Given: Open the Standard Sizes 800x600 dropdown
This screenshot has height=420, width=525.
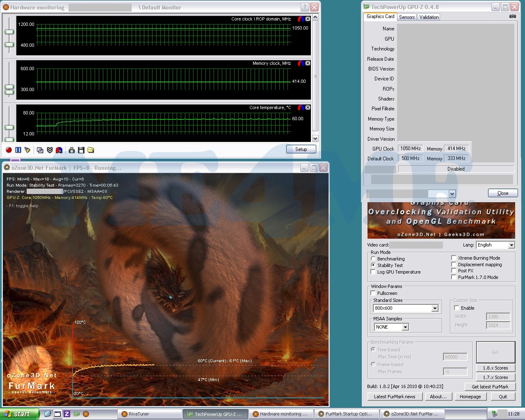Looking at the screenshot, I should point(435,308).
